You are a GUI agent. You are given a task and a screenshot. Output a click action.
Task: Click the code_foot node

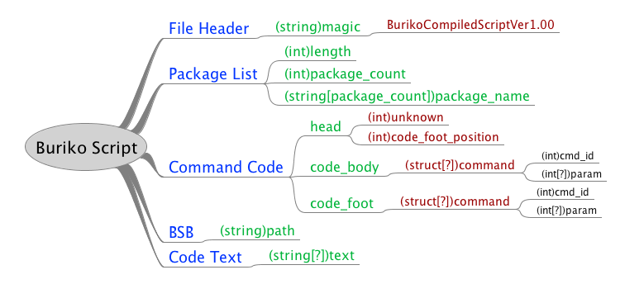[341, 203]
